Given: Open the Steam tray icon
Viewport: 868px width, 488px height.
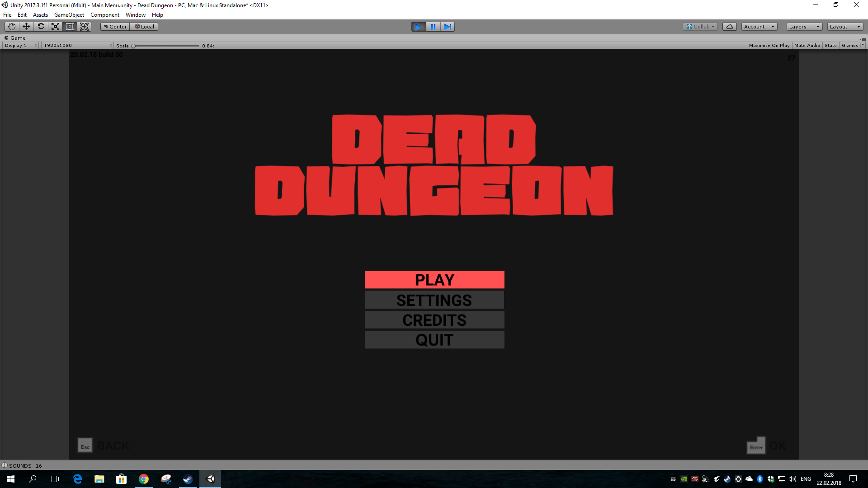Looking at the screenshot, I should click(x=727, y=479).
